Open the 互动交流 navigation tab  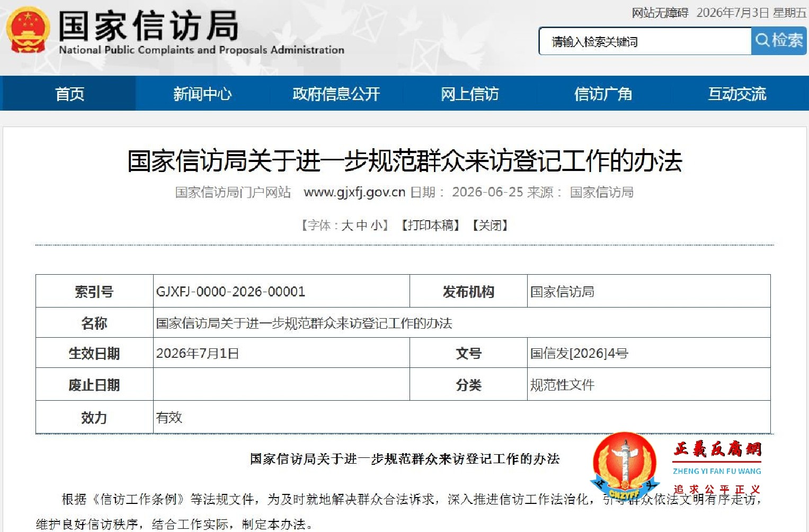[737, 94]
